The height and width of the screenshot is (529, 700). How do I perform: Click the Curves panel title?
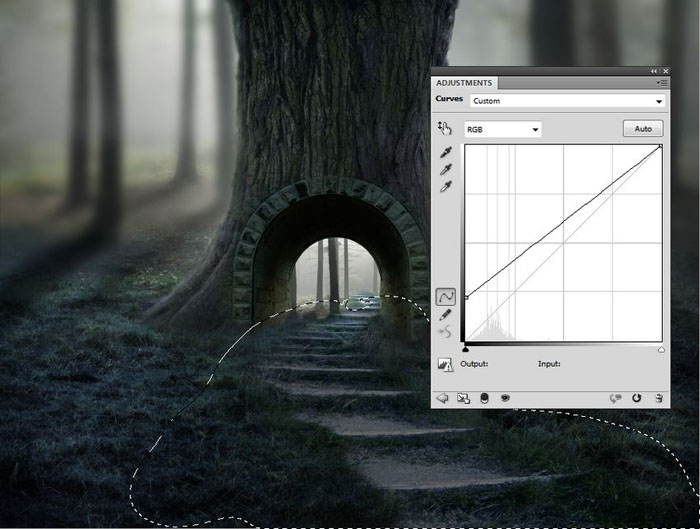(449, 99)
